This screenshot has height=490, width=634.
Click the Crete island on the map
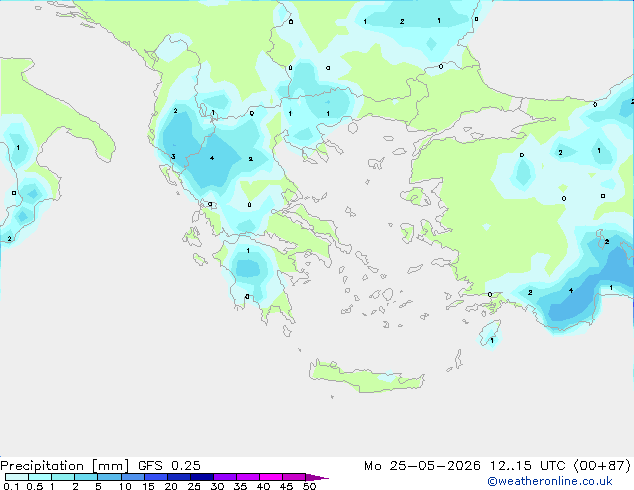(366, 376)
